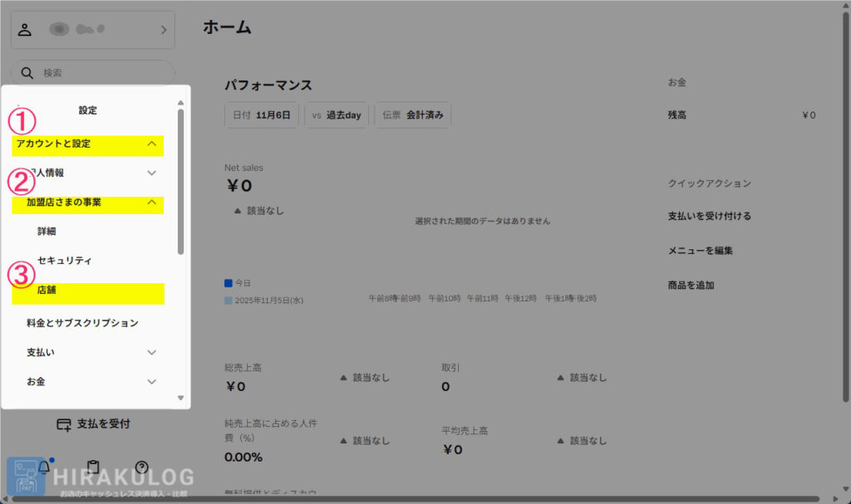
Task: Open notifications with the bell icon
Action: click(44, 467)
